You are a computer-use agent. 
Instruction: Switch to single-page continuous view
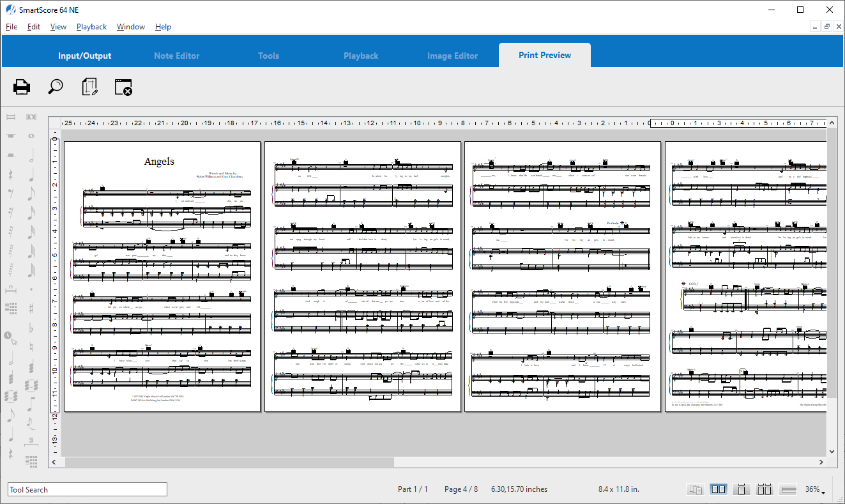click(x=742, y=489)
